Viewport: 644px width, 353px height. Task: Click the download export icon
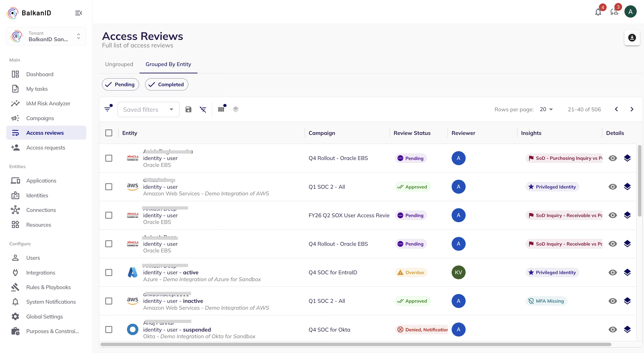632,38
